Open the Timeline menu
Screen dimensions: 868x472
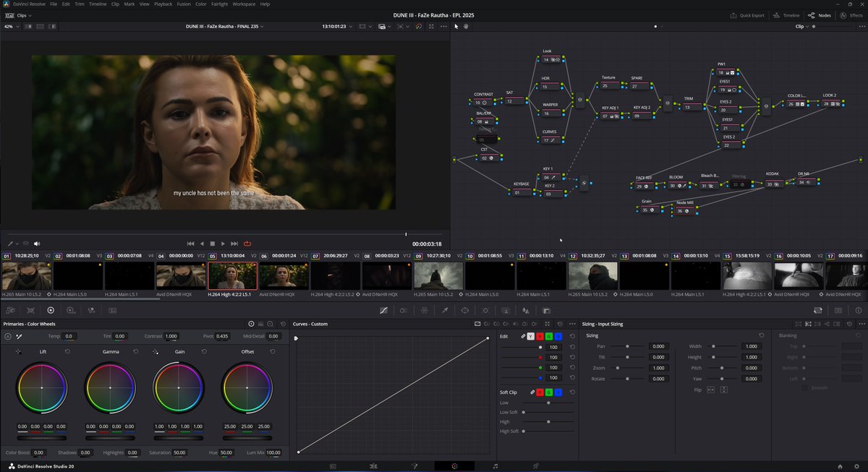98,4
